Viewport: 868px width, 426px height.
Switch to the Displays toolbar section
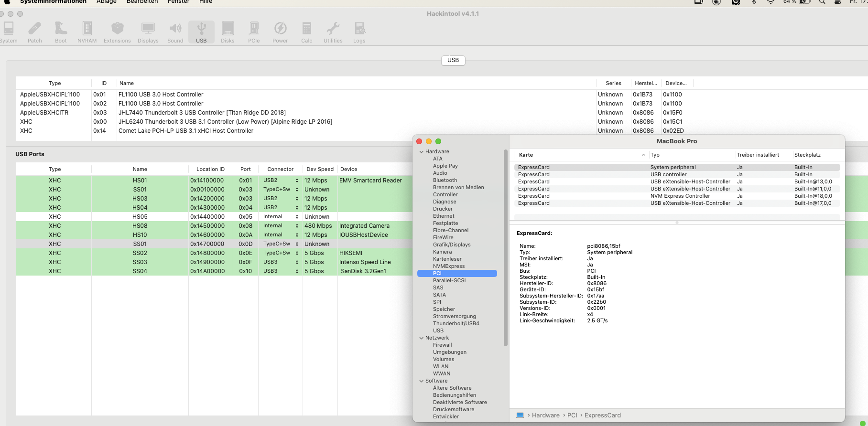click(x=148, y=32)
